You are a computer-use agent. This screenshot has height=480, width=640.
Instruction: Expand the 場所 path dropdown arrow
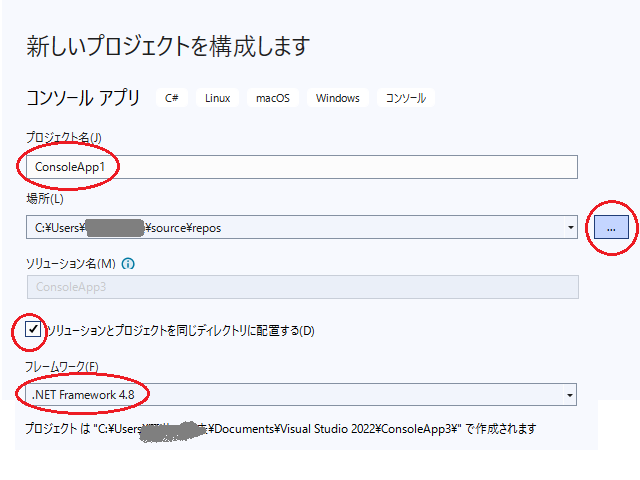(570, 227)
